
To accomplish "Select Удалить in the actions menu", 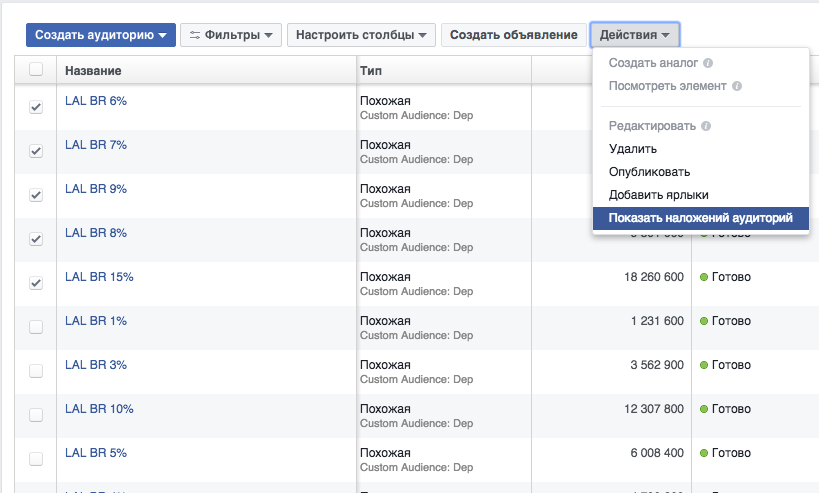I will (x=633, y=149).
